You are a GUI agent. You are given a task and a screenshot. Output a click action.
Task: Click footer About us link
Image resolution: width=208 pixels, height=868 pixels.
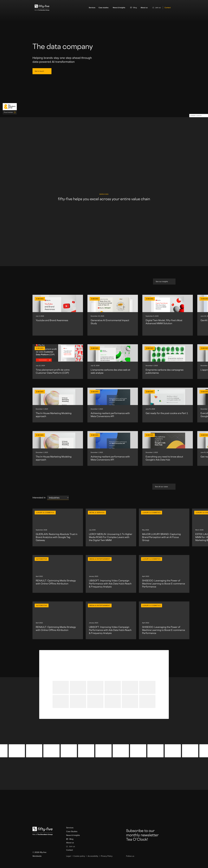[x=70, y=843]
